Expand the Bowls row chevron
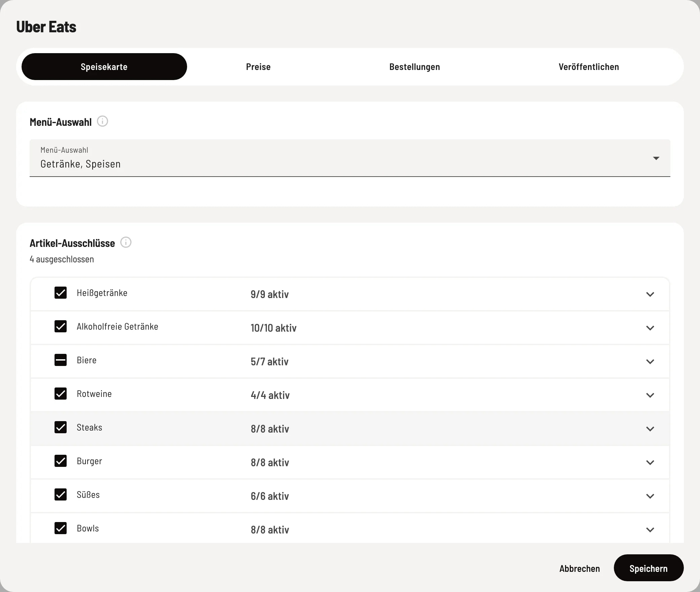This screenshot has width=700, height=592. [x=650, y=530]
